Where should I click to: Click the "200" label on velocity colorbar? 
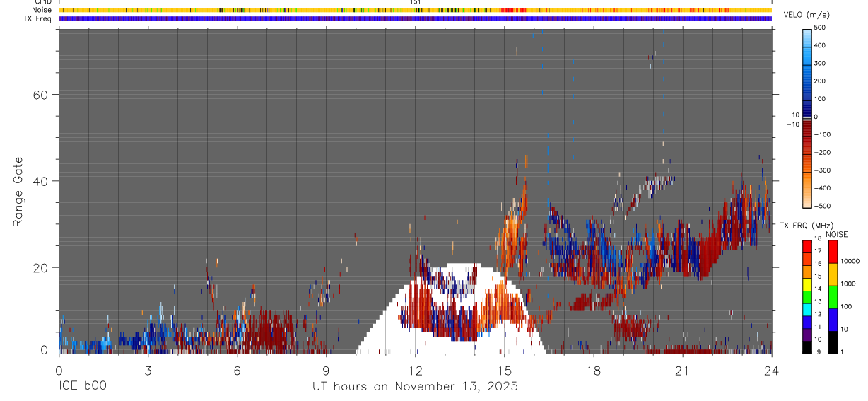(820, 81)
